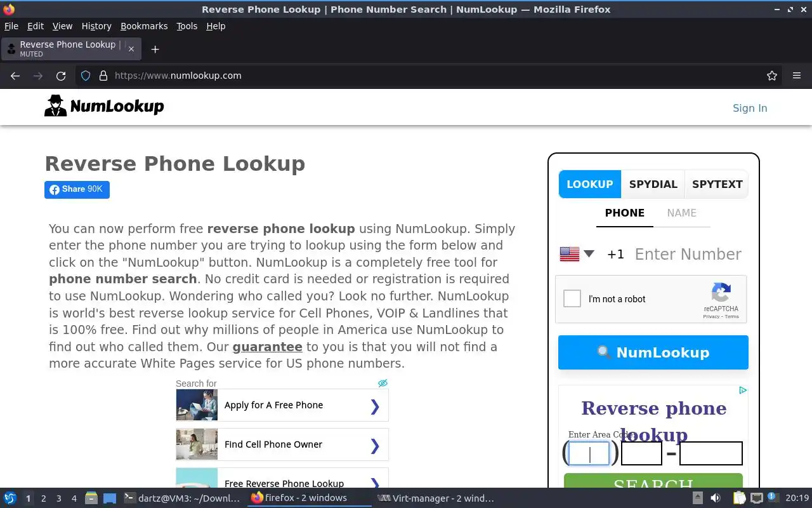Show desktop using blue taskbar icon
812x508 pixels.
(110, 498)
